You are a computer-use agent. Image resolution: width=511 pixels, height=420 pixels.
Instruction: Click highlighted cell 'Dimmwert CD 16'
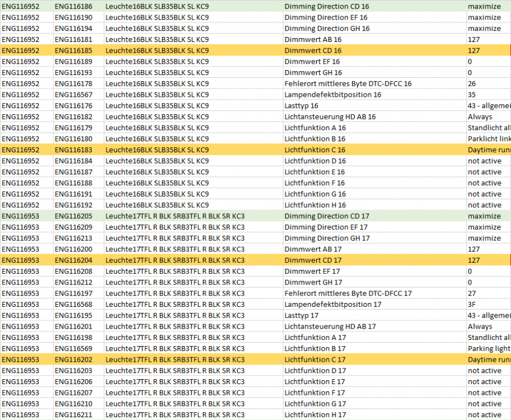(374, 50)
